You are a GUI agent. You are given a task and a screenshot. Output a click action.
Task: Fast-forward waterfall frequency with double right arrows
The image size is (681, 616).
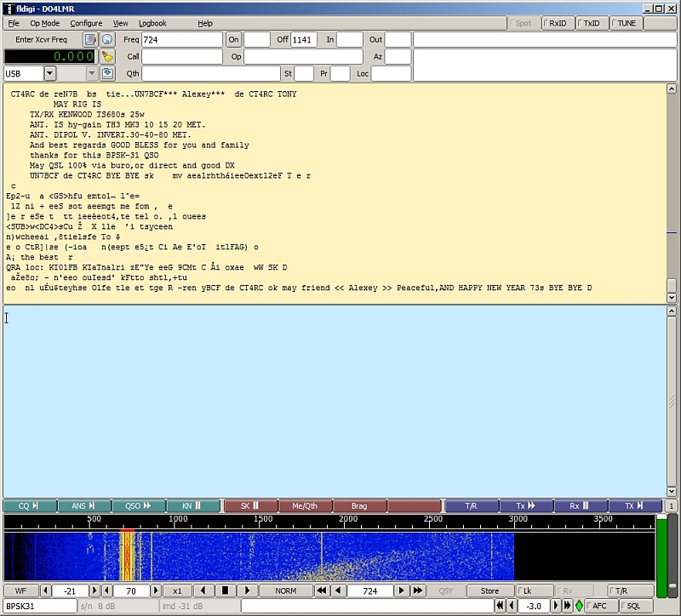coord(418,590)
